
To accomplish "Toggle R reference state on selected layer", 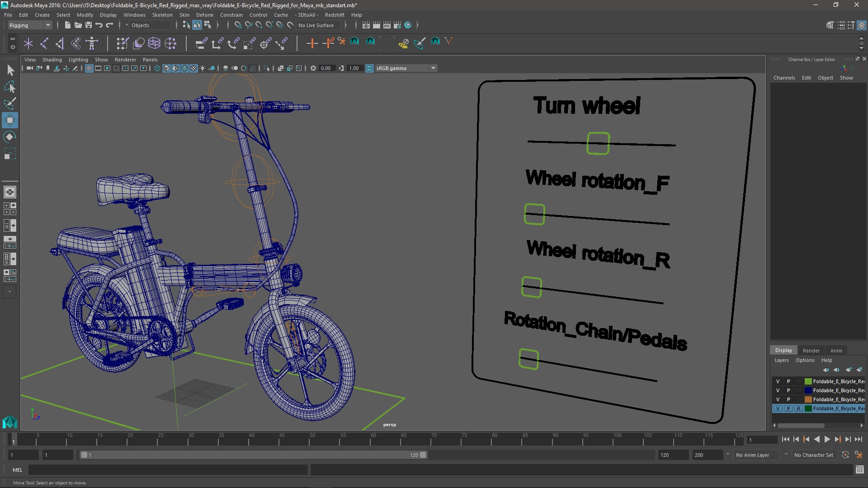I will (x=798, y=408).
